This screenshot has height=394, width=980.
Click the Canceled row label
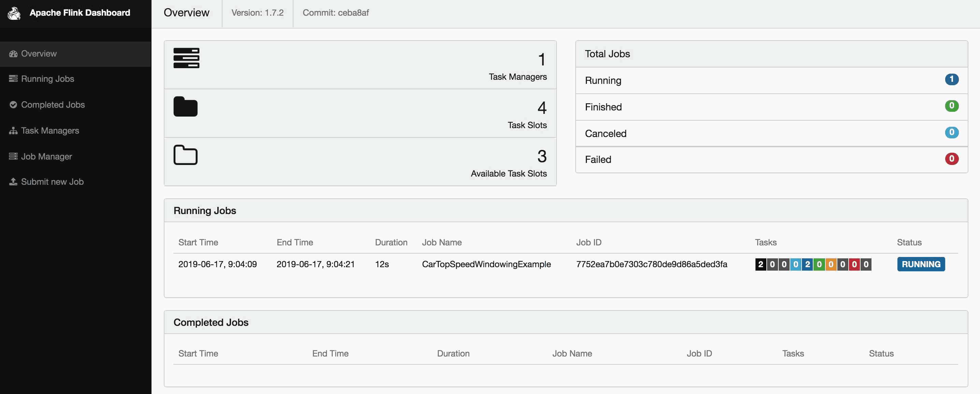point(606,134)
